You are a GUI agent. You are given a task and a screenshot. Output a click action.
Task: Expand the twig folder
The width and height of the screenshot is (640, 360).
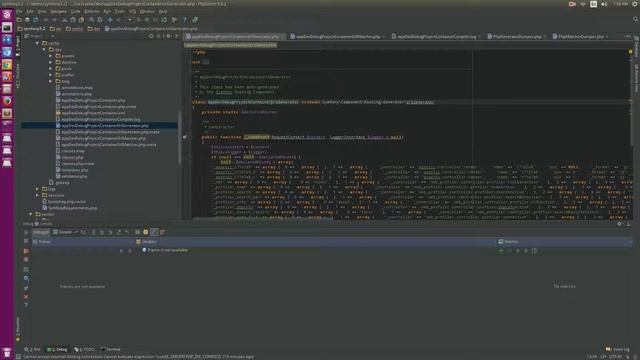[x=51, y=81]
